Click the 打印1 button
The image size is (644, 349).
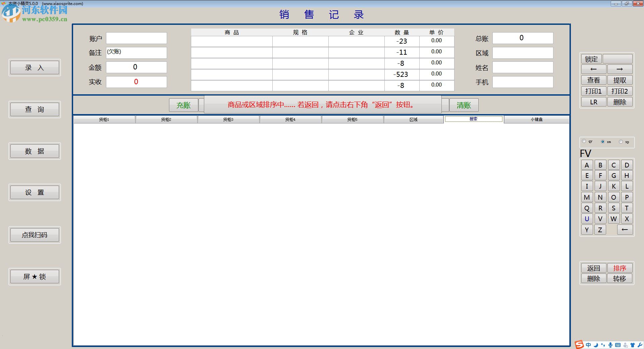[593, 91]
